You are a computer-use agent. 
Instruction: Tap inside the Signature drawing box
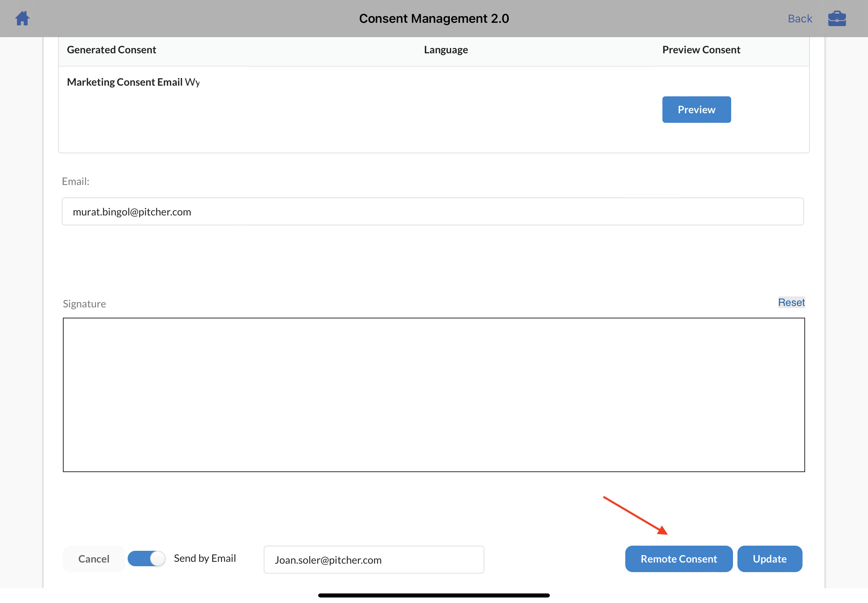tap(433, 395)
